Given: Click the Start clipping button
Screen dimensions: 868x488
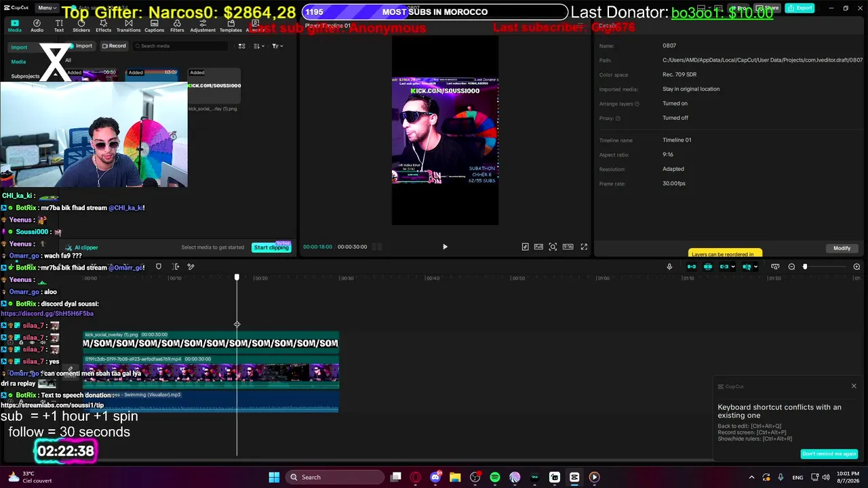Looking at the screenshot, I should pos(271,247).
